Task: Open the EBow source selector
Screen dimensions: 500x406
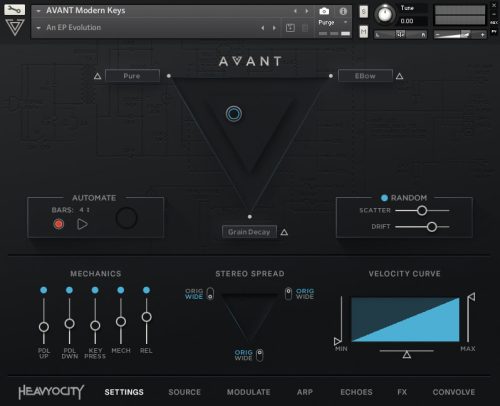Action: (x=365, y=76)
